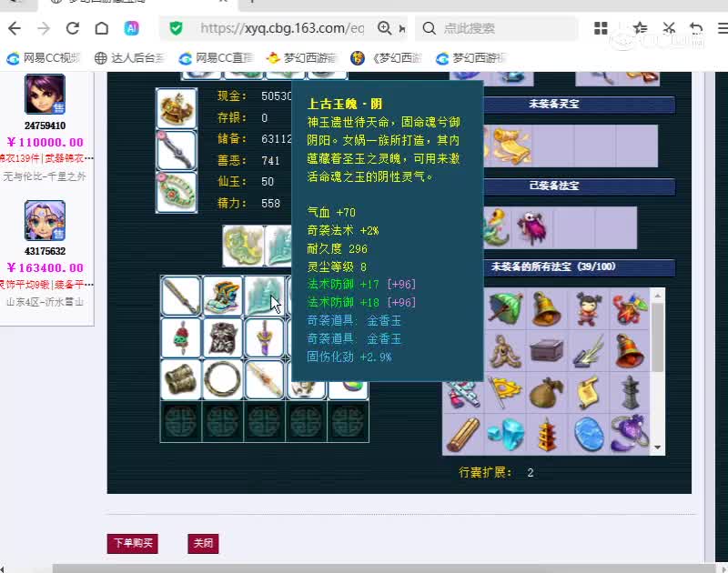The image size is (728, 573).
Task: Click the browser back navigation arrow
Action: (x=15, y=28)
